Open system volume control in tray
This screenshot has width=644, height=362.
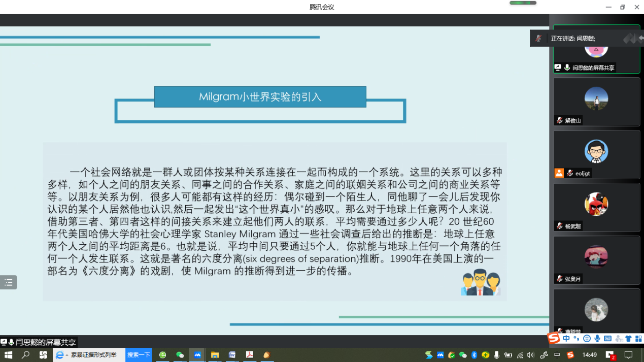click(x=530, y=355)
